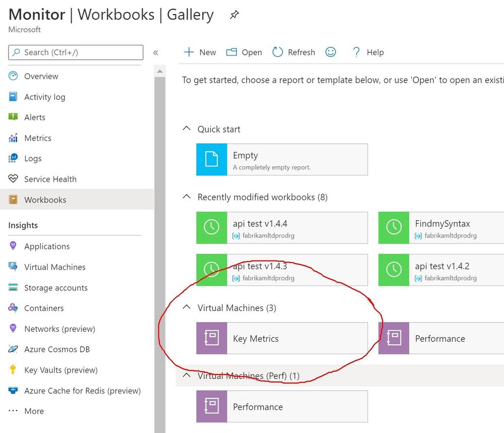Open the FindmySyntax workbook
The image size is (504, 433).
coord(441,227)
